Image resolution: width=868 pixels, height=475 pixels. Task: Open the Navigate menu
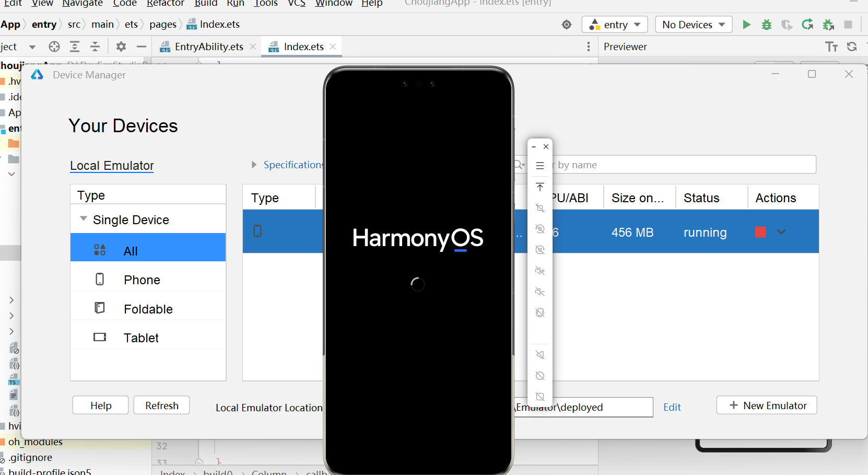pyautogui.click(x=82, y=3)
